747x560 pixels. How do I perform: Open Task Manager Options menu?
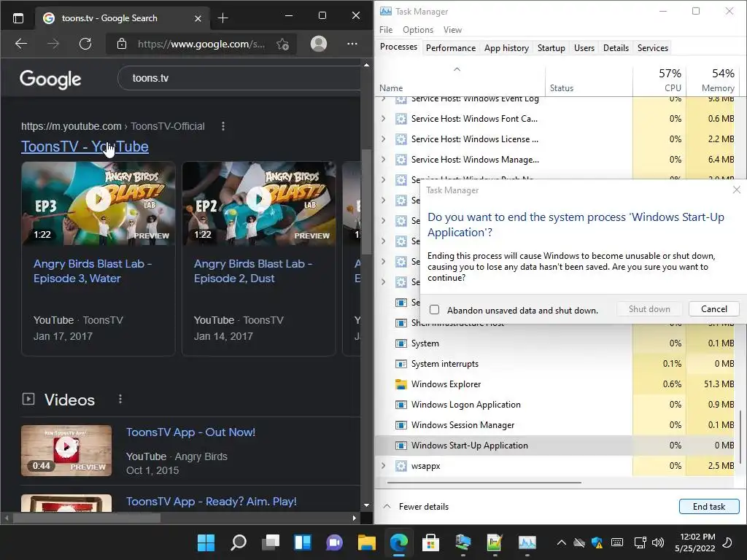click(x=418, y=29)
